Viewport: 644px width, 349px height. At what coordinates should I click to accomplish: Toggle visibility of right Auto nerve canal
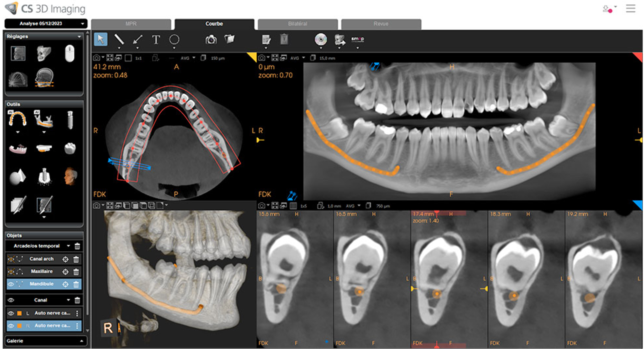pyautogui.click(x=11, y=326)
